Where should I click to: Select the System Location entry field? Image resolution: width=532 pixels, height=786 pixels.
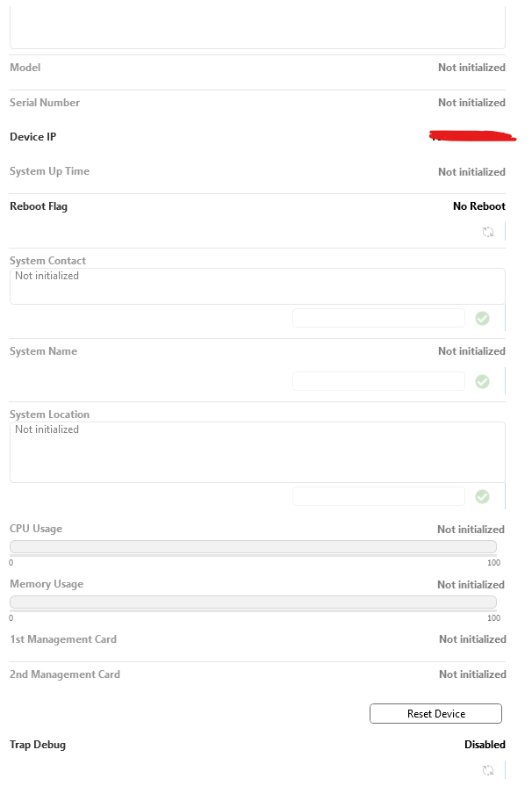(378, 497)
